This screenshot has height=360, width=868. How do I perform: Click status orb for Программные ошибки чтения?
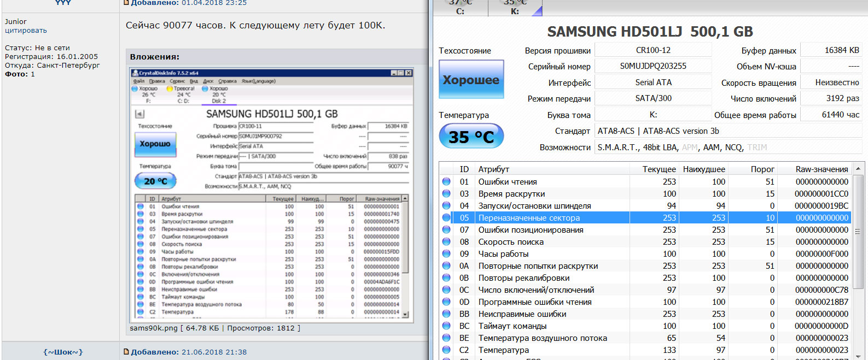pyautogui.click(x=446, y=302)
